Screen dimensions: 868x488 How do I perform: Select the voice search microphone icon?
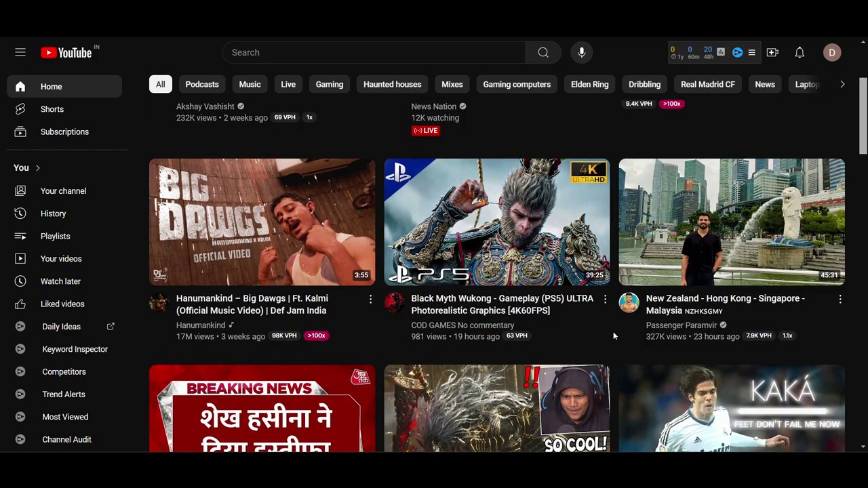(581, 52)
